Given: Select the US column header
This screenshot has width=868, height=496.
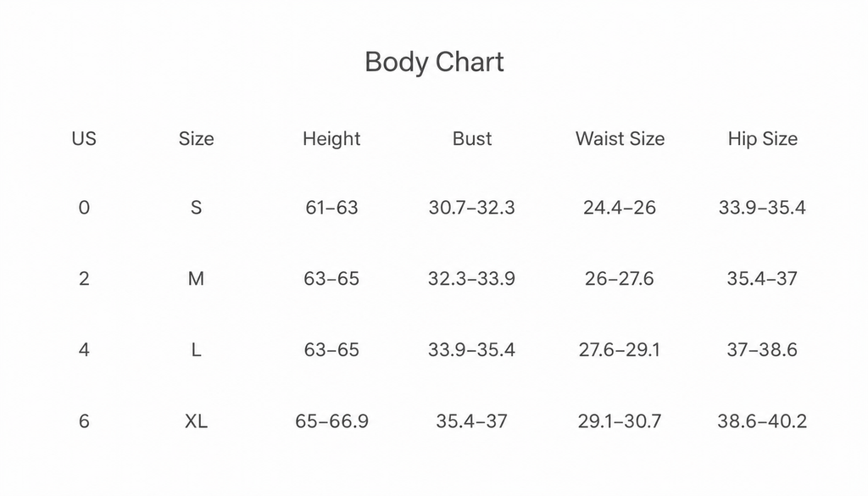Looking at the screenshot, I should click(x=84, y=138).
